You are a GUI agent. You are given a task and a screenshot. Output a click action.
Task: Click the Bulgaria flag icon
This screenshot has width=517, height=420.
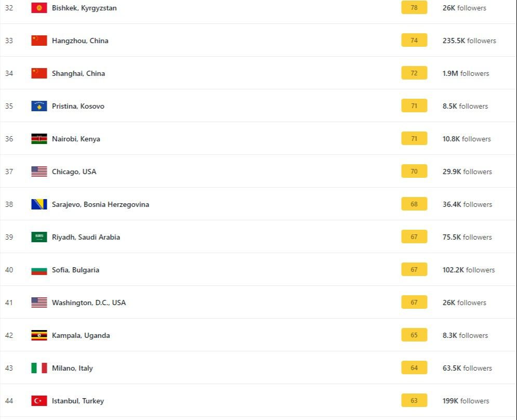click(39, 270)
